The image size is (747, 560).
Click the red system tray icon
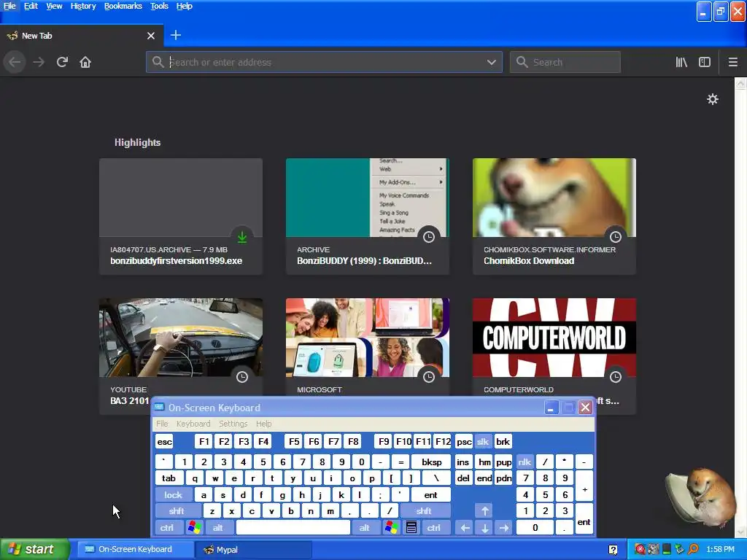coord(640,549)
